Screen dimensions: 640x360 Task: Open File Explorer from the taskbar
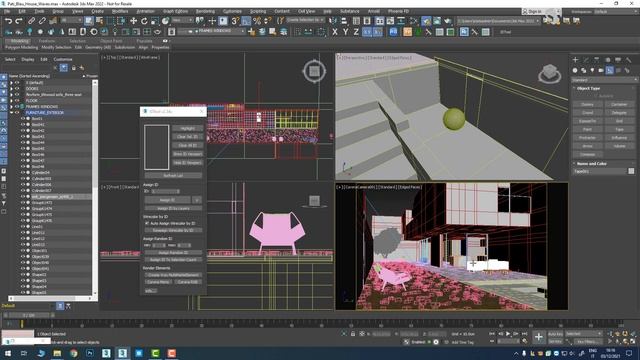tap(57, 353)
